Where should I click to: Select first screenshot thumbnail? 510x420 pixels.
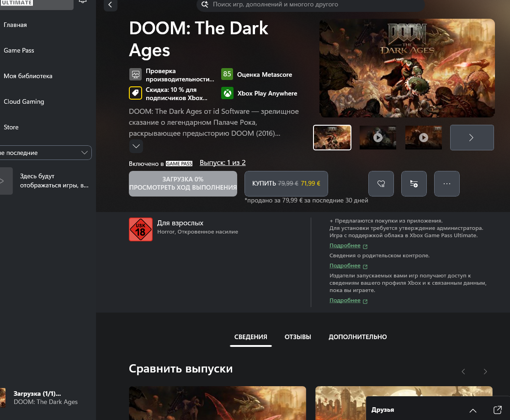pos(332,138)
